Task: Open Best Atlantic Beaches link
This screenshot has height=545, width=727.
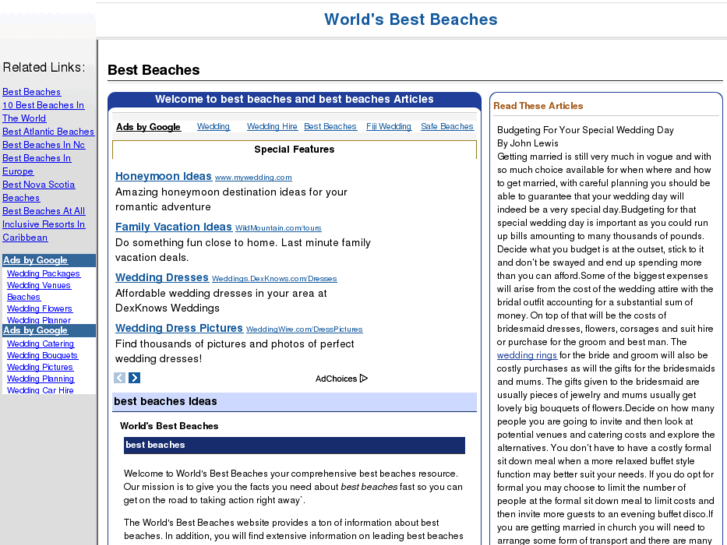Action: tap(48, 132)
